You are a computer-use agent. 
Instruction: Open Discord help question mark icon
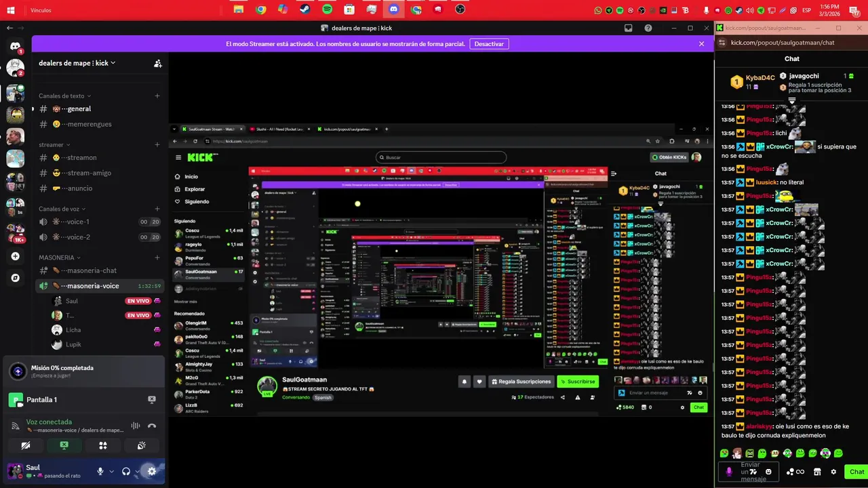[x=648, y=28]
